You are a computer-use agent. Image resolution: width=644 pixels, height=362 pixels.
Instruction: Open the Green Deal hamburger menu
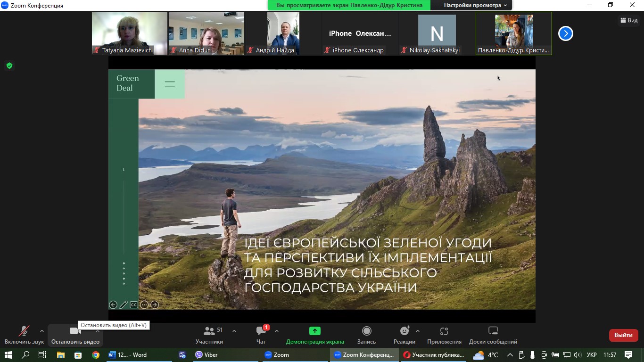170,84
